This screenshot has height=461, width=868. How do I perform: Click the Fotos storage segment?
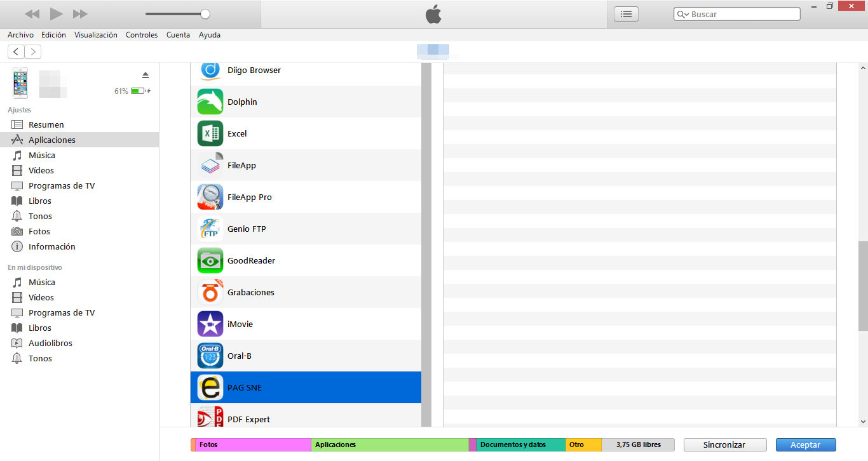coord(253,444)
